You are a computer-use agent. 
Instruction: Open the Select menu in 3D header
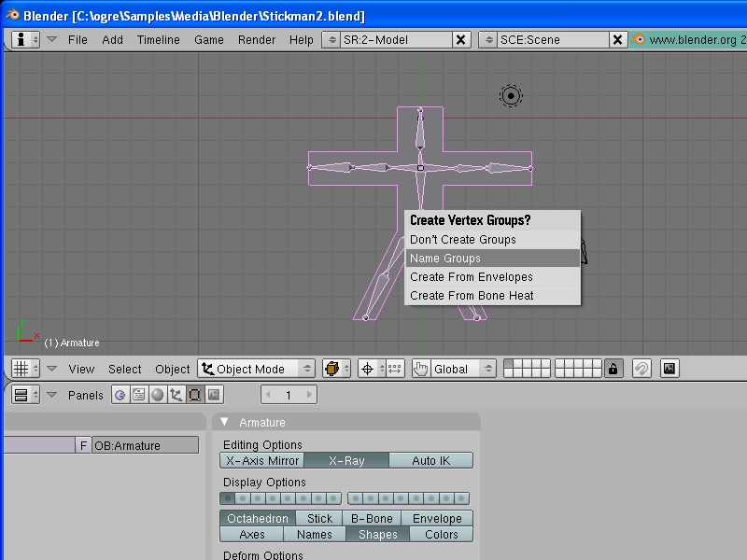pos(124,369)
